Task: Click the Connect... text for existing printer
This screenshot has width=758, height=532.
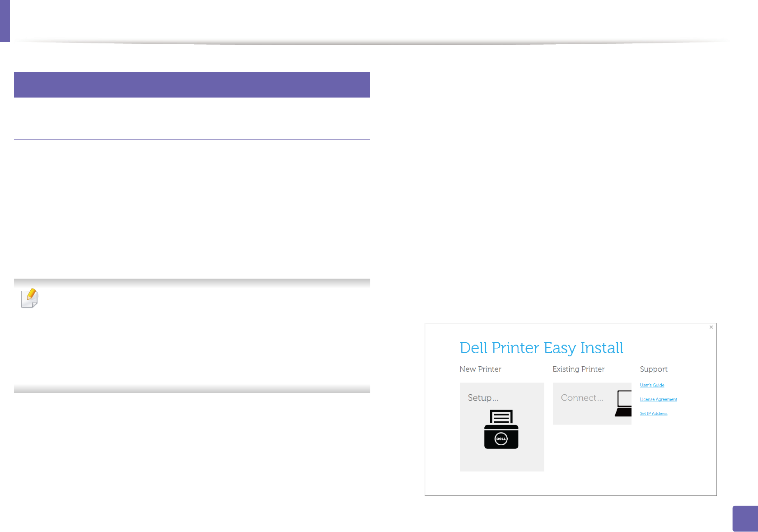Action: coord(582,398)
